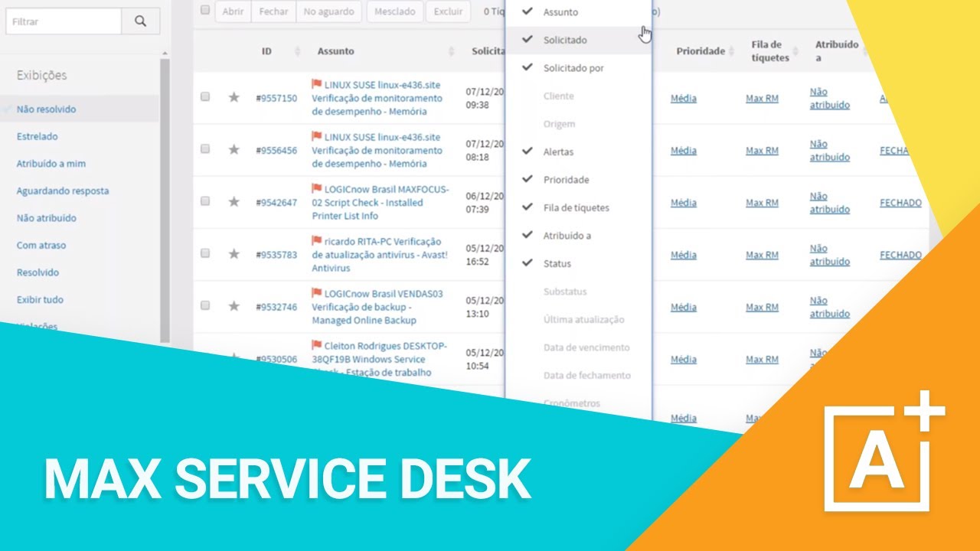The image size is (980, 551).
Task: Open the Resolvido view
Action: 38,272
